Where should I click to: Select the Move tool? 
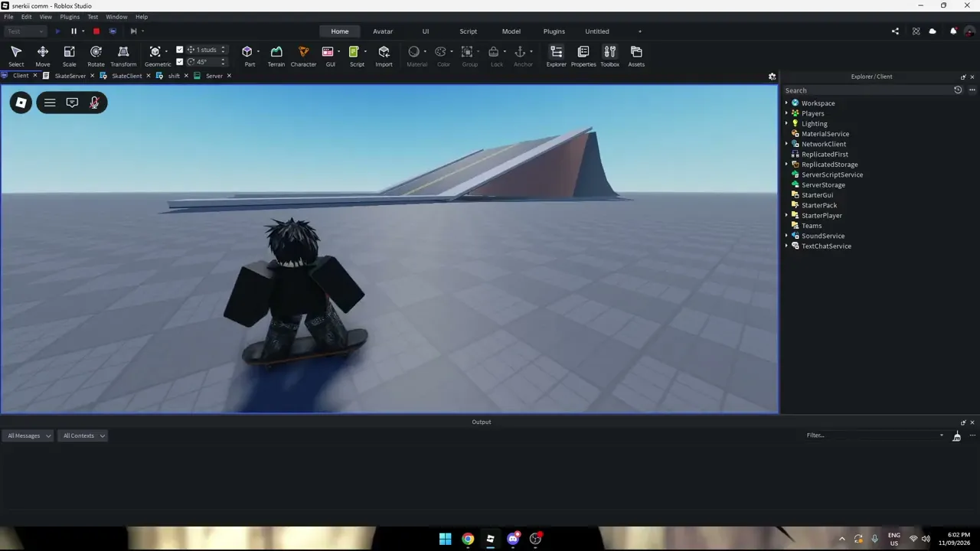click(x=43, y=55)
